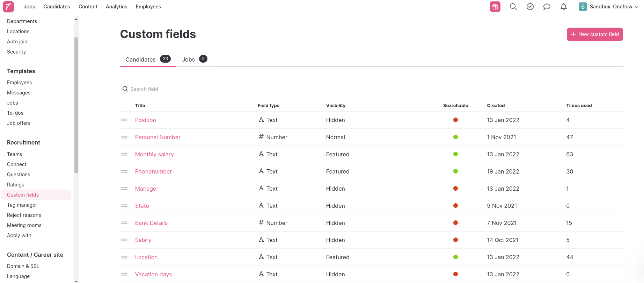The height and width of the screenshot is (283, 644).
Task: Go to Meeting rooms in sidebar
Action: point(24,225)
